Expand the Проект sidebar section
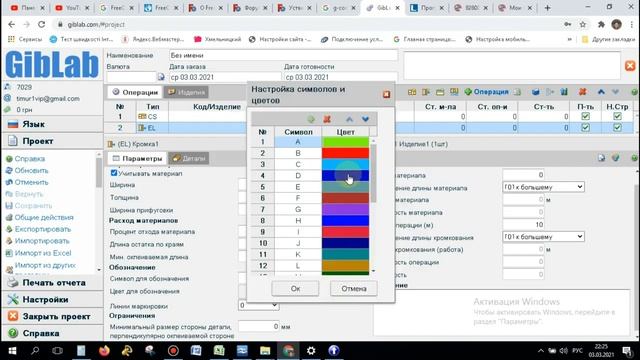 tap(52, 141)
